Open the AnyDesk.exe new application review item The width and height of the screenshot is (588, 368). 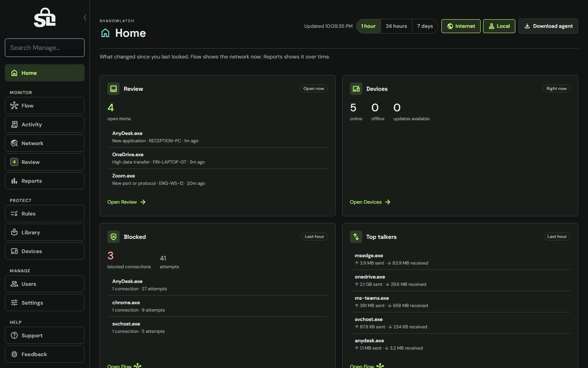coord(218,137)
